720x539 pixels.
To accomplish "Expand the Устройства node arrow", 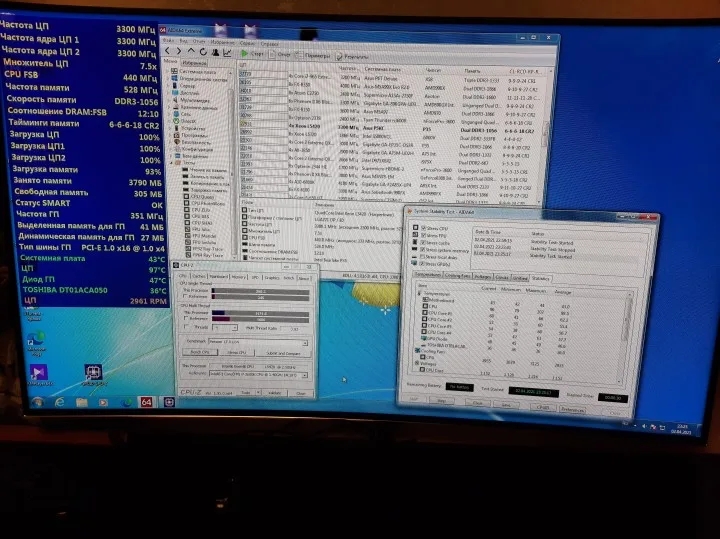I will click(x=170, y=128).
